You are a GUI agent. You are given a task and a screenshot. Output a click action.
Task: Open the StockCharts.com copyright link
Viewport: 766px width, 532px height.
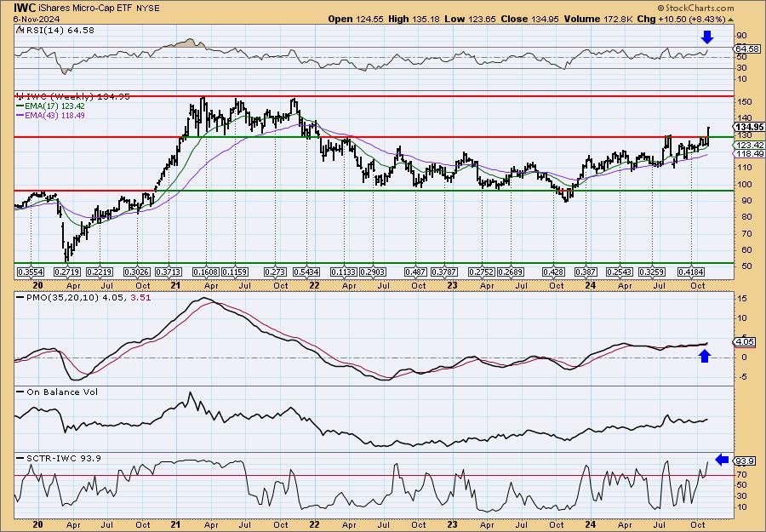pos(695,8)
